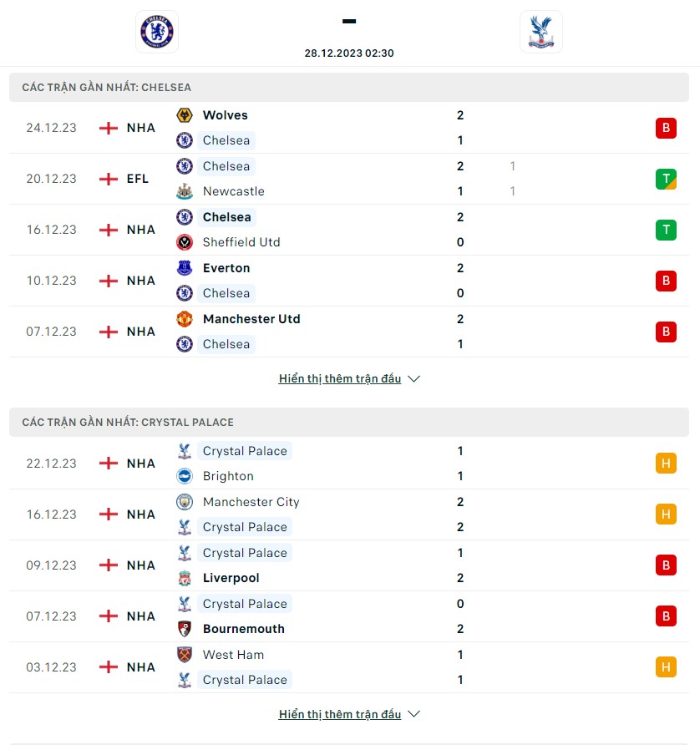The width and height of the screenshot is (700, 745).
Task: Click the Chelsea club crest at the top
Action: coord(155,32)
